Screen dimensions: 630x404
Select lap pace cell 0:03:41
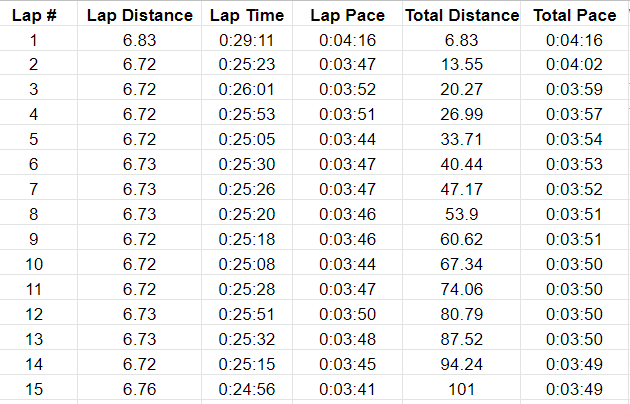pos(347,389)
